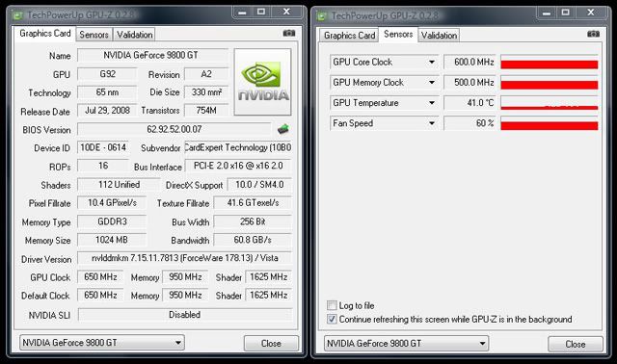Open Validation tab in right window

[440, 36]
